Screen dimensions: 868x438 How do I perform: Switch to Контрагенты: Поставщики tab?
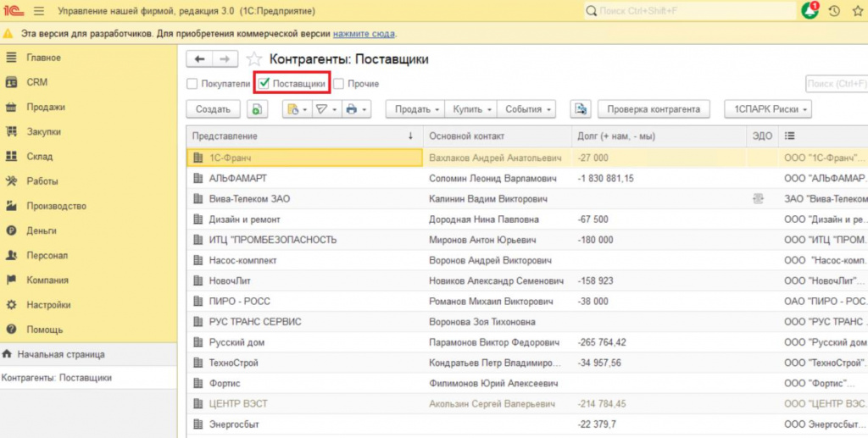(x=88, y=378)
